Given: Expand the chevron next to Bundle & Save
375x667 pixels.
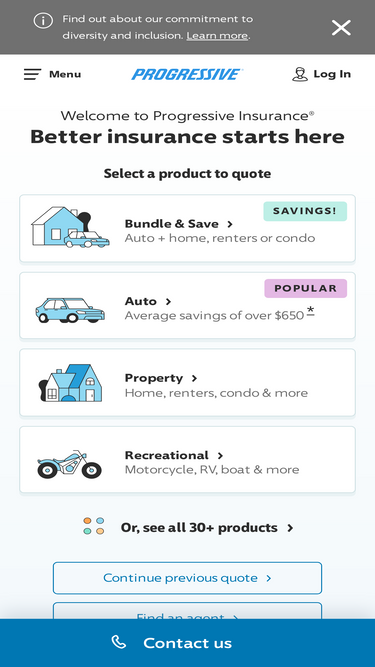Looking at the screenshot, I should pos(230,224).
